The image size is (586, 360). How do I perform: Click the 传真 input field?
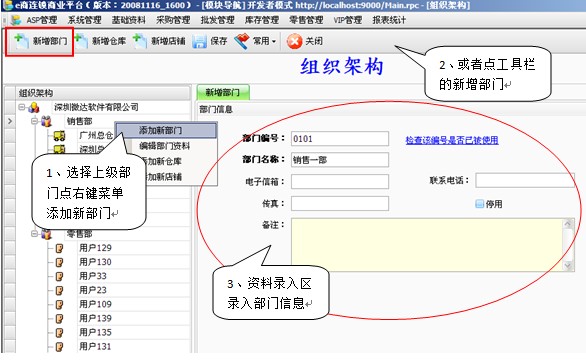340,204
